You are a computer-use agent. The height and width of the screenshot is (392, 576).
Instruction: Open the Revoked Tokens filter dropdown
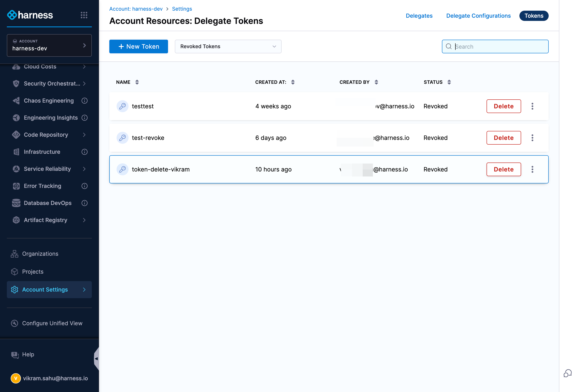[228, 46]
